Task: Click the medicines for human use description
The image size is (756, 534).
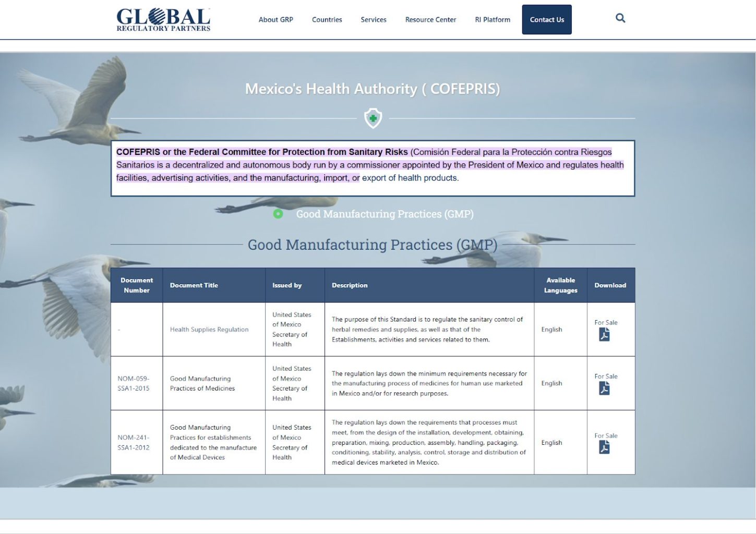Action: coord(429,383)
